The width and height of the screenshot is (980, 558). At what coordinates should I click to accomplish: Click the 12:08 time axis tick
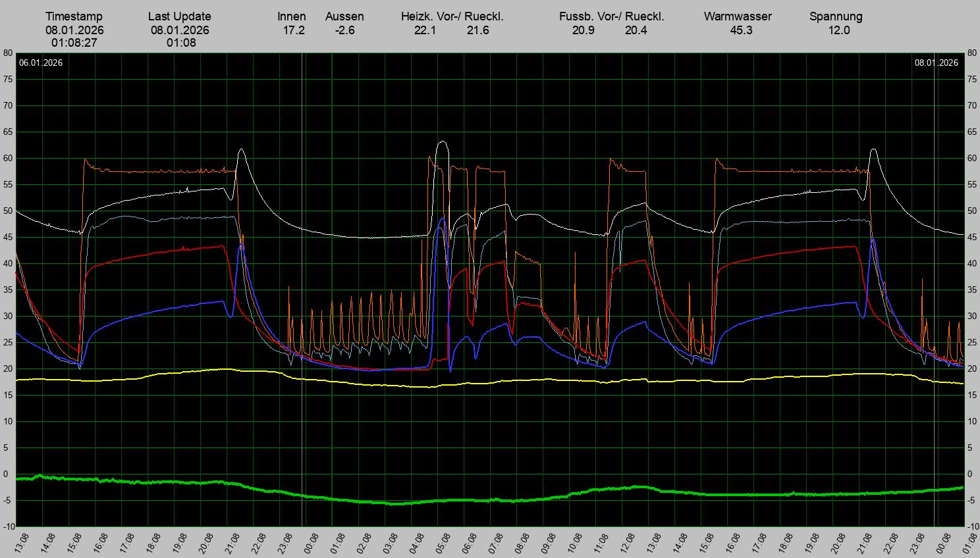click(627, 543)
